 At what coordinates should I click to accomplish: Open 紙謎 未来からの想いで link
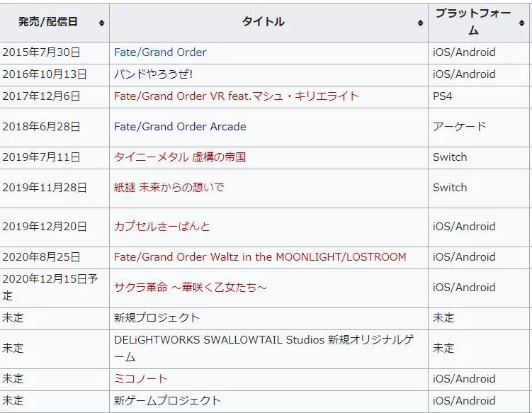[x=169, y=187]
